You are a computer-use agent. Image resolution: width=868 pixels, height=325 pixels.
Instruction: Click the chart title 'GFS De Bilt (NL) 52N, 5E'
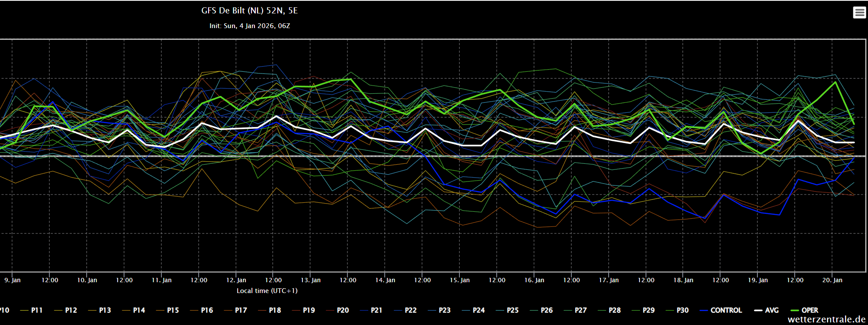pos(250,10)
